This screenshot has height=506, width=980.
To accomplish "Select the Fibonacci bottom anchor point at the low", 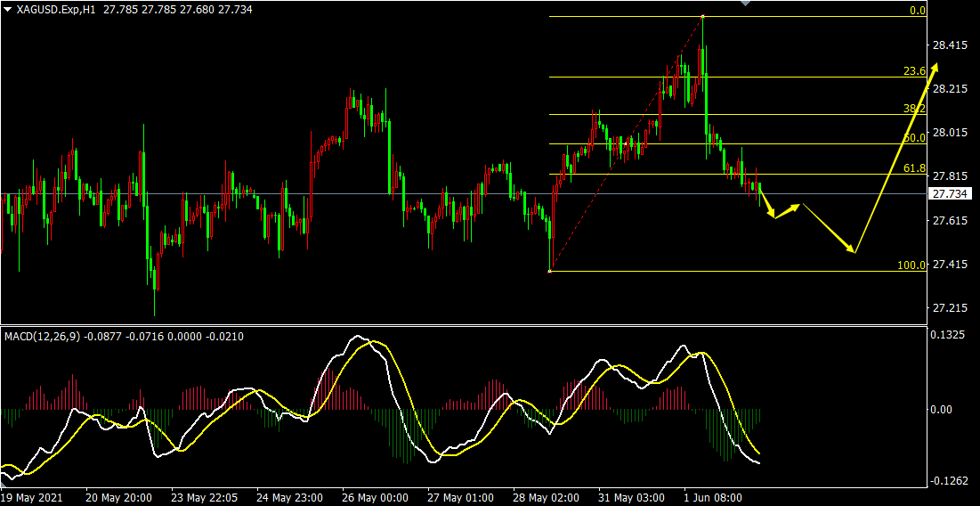I will pos(549,271).
